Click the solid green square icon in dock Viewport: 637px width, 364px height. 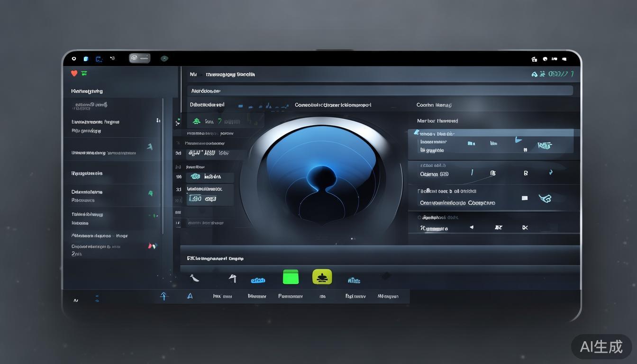pos(291,277)
